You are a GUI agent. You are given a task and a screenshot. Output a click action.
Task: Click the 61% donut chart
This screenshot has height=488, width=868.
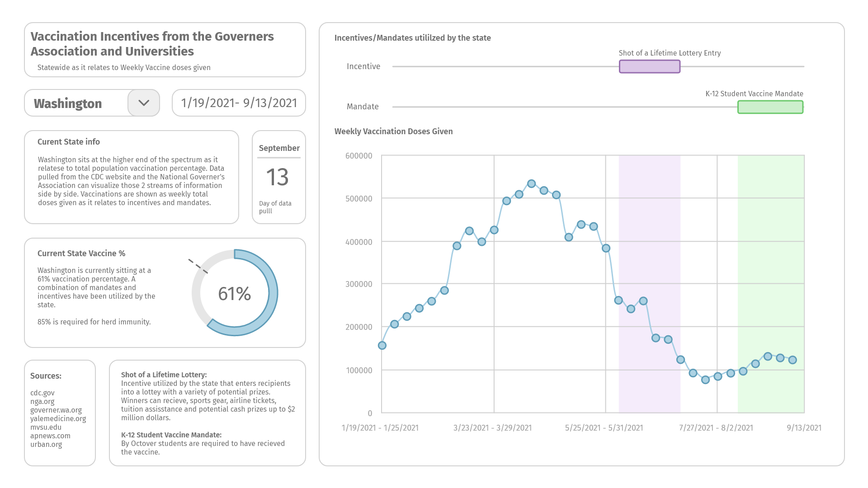click(x=235, y=293)
